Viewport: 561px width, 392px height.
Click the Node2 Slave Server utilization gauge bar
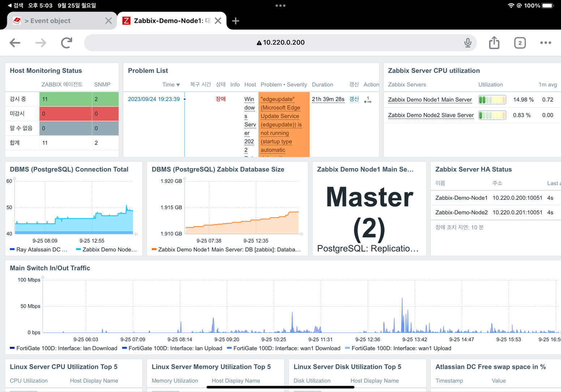pyautogui.click(x=492, y=115)
